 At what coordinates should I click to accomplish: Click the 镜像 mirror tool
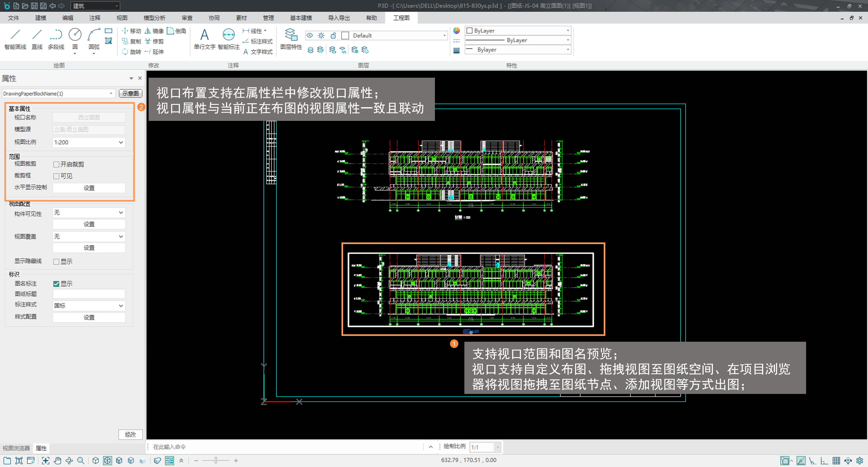[154, 31]
